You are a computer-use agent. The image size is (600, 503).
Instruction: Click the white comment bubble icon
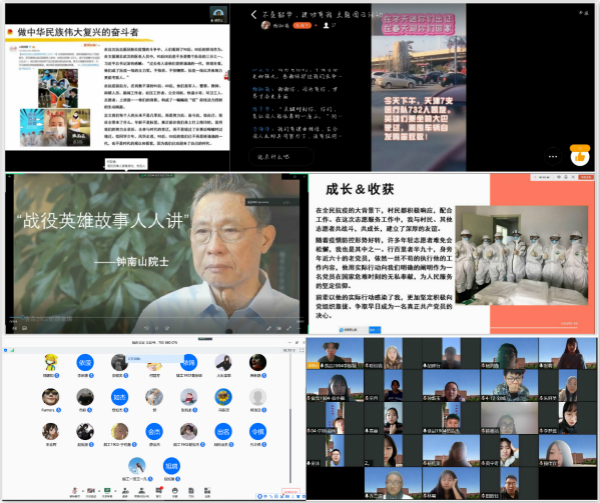click(552, 156)
